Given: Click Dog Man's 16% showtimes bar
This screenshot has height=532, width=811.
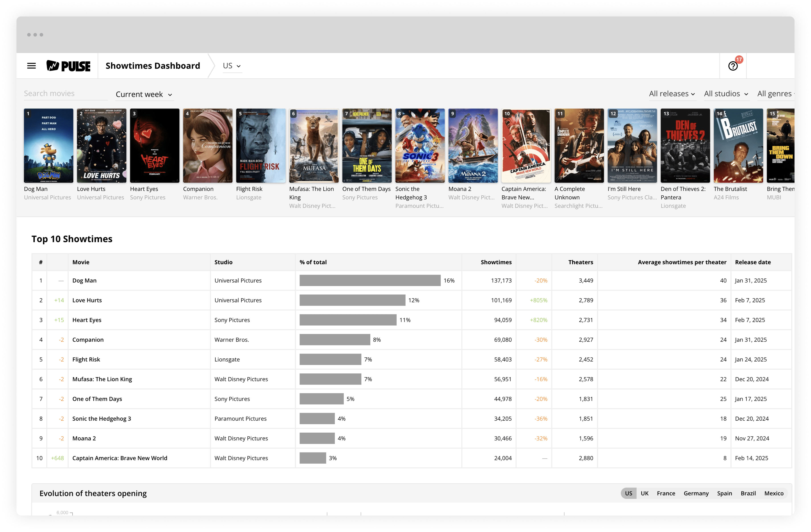Looking at the screenshot, I should pos(370,280).
